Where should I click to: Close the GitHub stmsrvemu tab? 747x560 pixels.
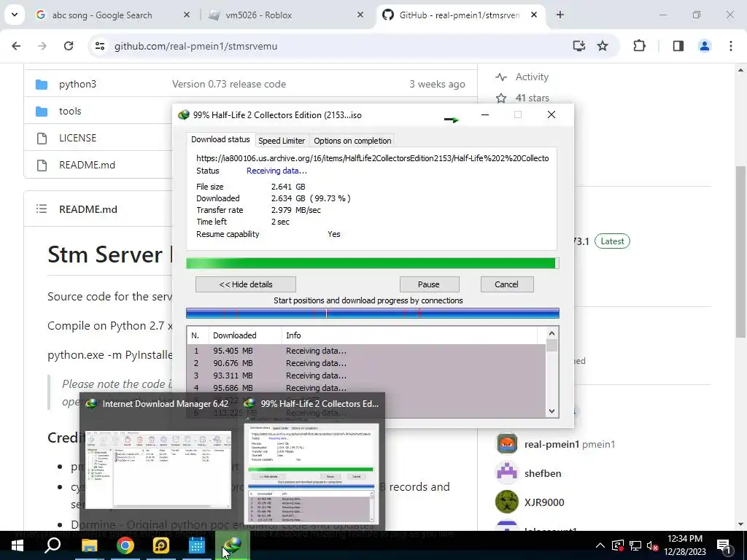coord(534,15)
